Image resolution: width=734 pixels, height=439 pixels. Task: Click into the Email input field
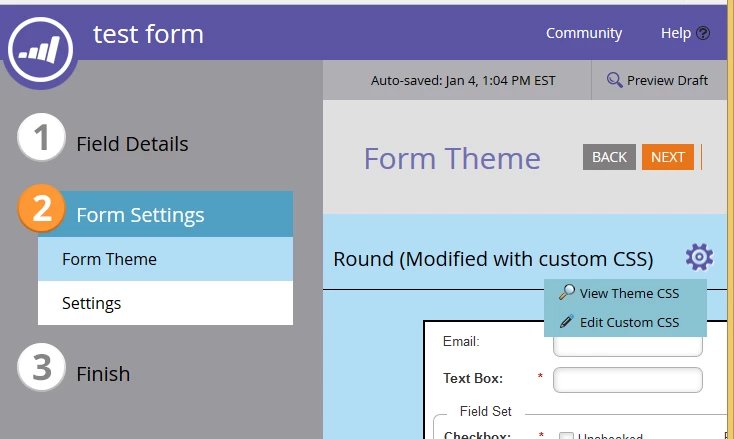628,347
